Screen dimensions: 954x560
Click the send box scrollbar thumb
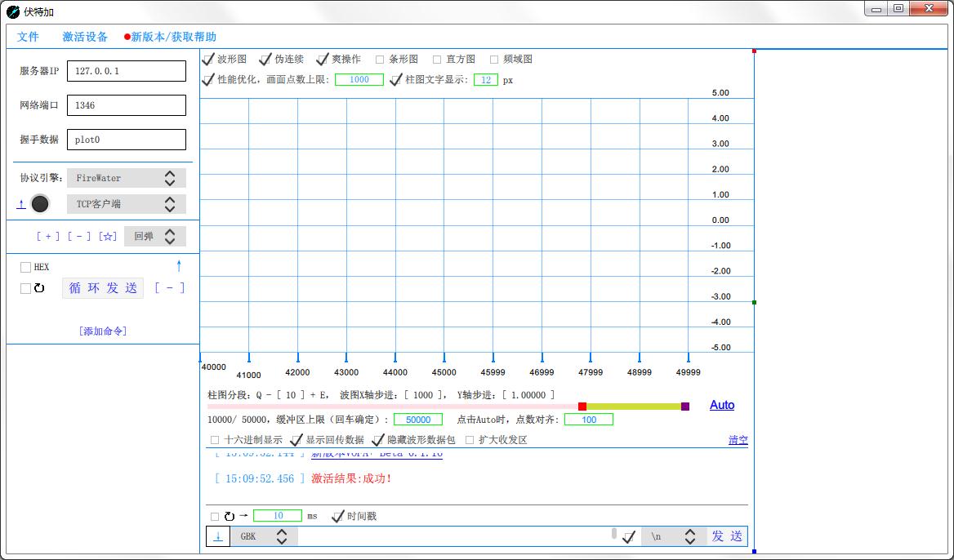tap(614, 533)
